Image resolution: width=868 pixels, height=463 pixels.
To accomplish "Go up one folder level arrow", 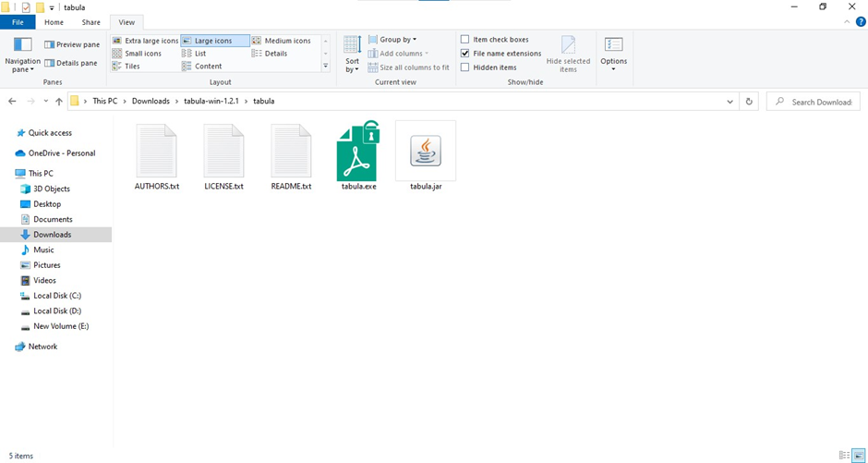I will (59, 102).
